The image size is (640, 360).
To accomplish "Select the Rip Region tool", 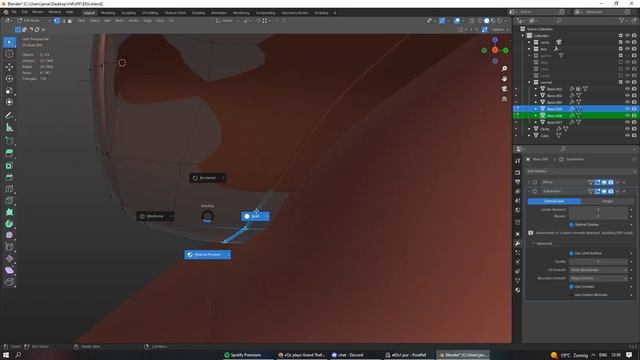I will 9,282.
